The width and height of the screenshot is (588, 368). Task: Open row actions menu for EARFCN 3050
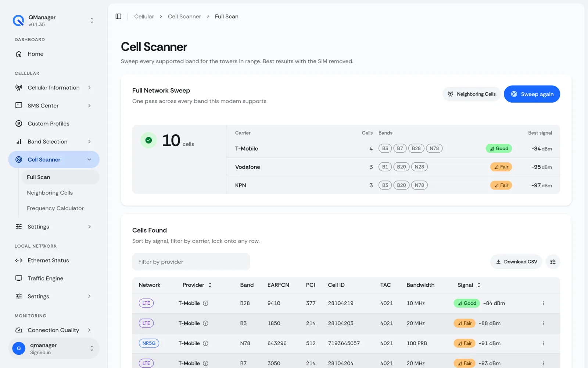pyautogui.click(x=543, y=363)
